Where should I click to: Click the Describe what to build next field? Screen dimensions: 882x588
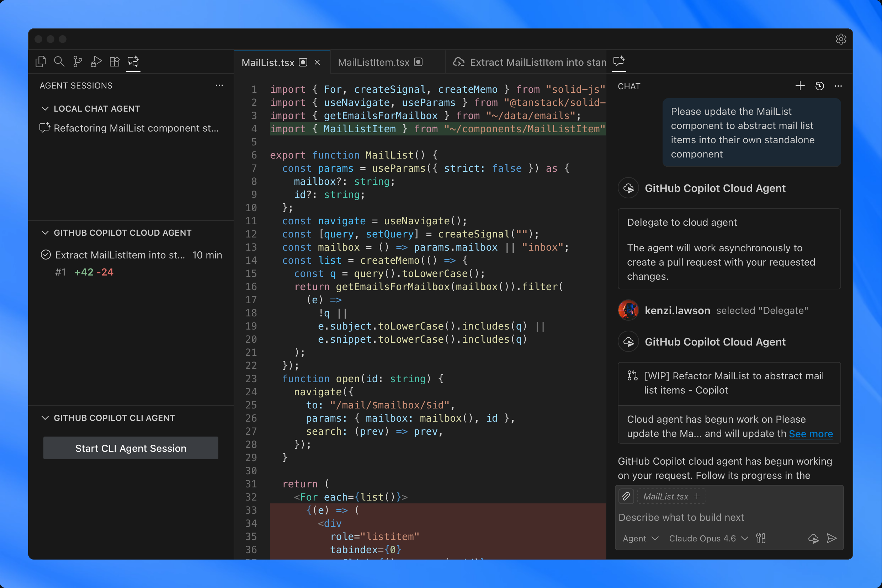(682, 517)
